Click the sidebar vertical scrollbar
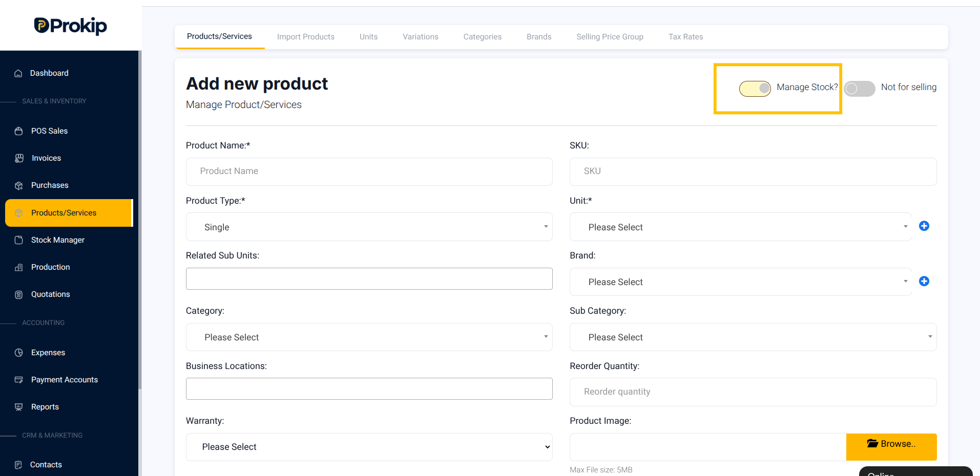This screenshot has height=476, width=980. coord(140,220)
